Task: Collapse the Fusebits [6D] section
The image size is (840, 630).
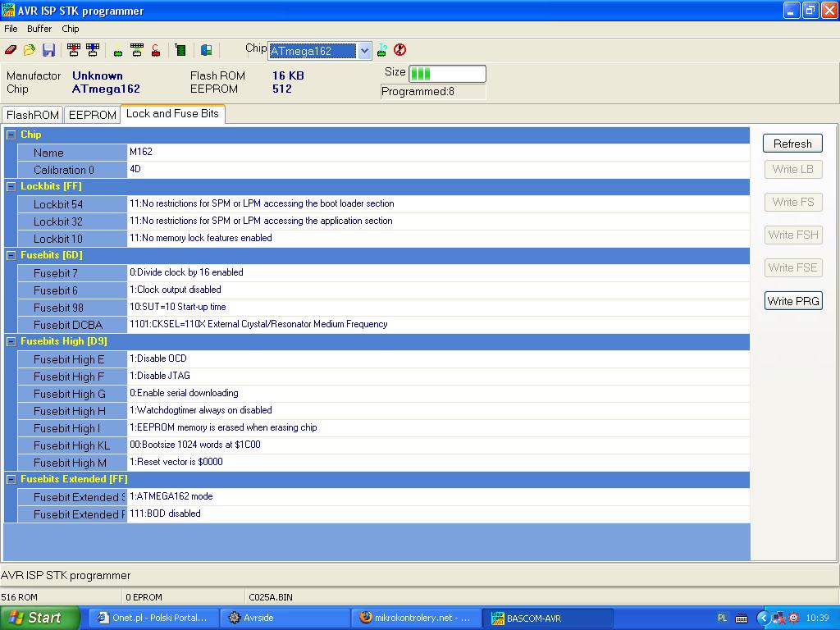Action: (x=11, y=256)
